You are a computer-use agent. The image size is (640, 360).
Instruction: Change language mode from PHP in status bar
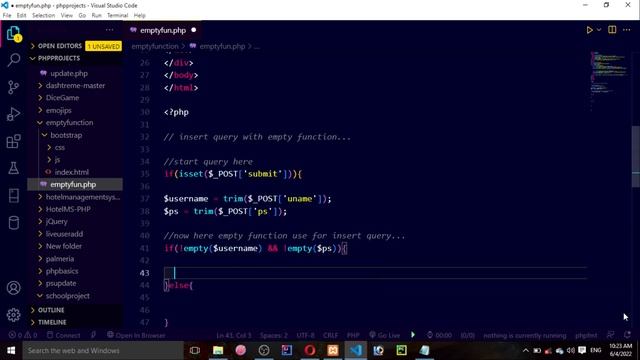(353, 336)
